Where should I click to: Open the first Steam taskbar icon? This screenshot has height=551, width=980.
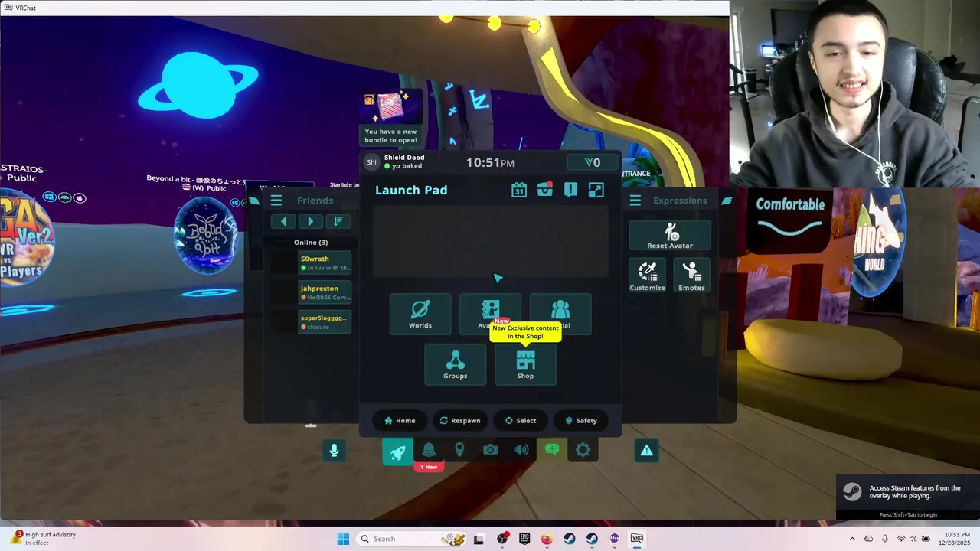[x=569, y=539]
